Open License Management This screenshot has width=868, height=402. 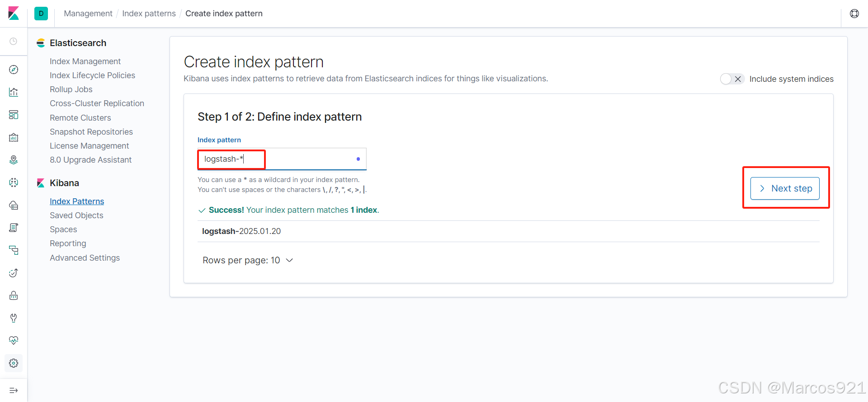[89, 146]
